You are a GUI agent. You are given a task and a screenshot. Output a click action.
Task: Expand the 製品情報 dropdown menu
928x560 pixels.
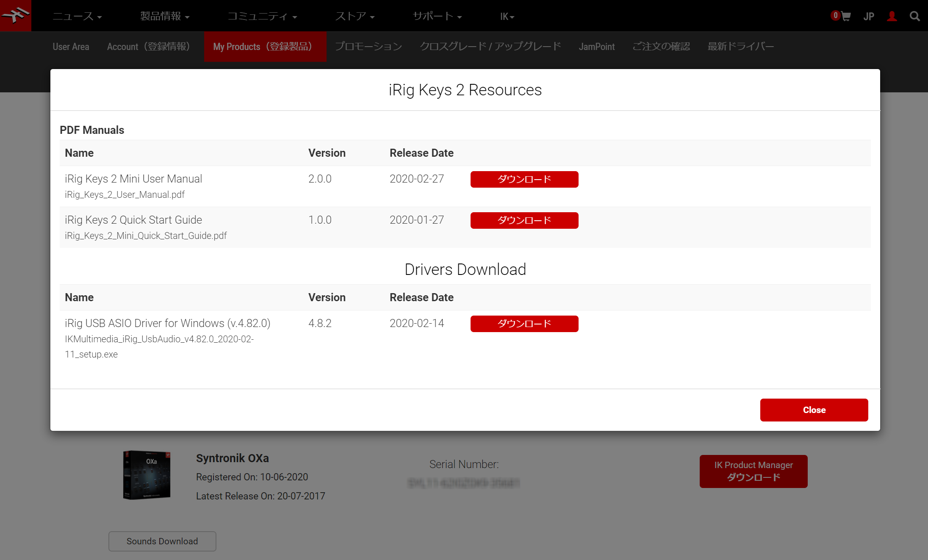[165, 16]
